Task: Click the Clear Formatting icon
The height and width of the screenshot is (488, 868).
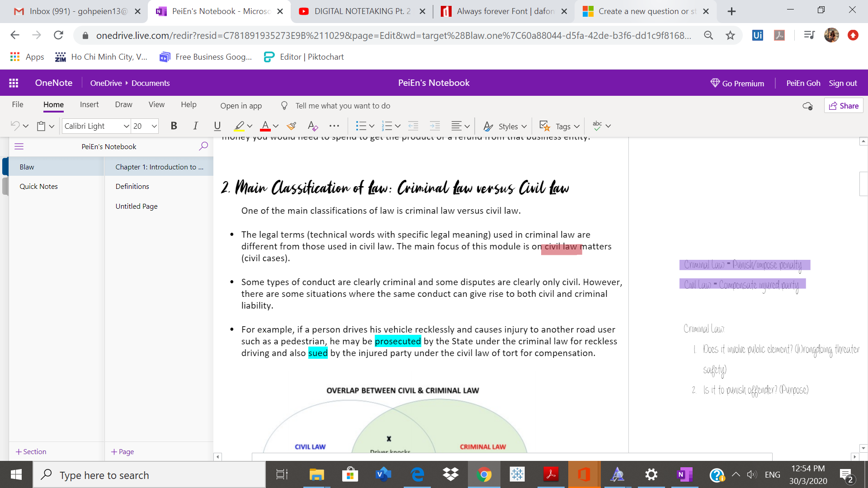Action: coord(312,126)
